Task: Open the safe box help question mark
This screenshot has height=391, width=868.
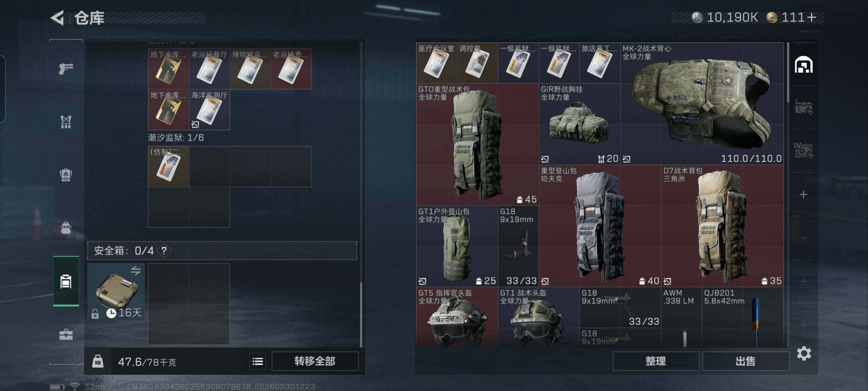Action: [164, 251]
